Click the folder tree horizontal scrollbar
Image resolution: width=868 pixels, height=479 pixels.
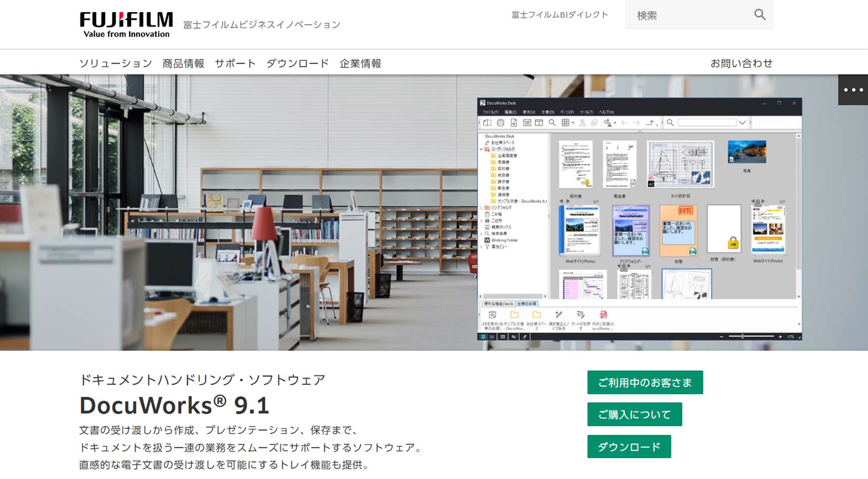513,296
